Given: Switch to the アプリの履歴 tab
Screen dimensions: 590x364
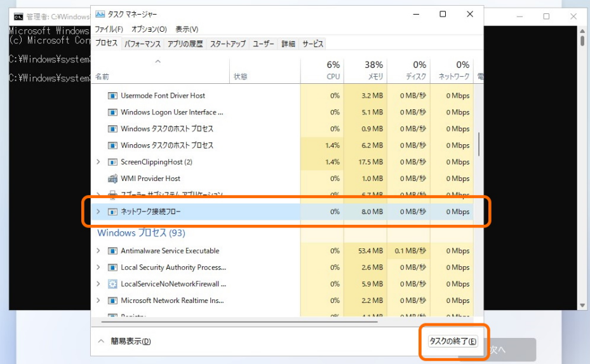Looking at the screenshot, I should [x=185, y=44].
